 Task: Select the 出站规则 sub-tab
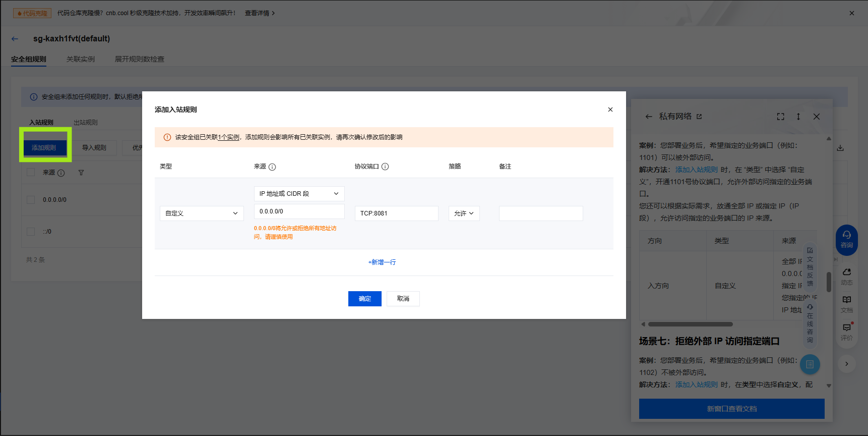point(86,123)
